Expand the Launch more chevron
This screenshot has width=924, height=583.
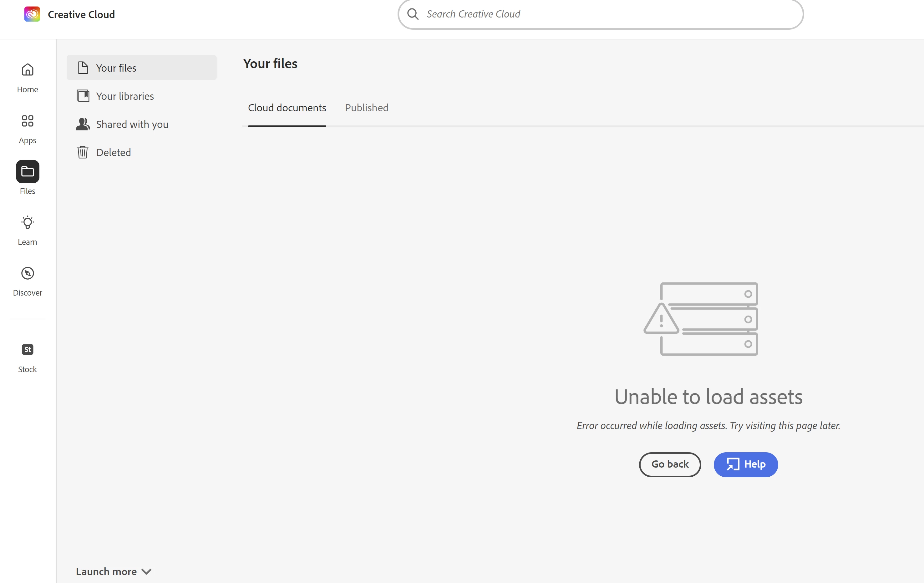click(147, 571)
